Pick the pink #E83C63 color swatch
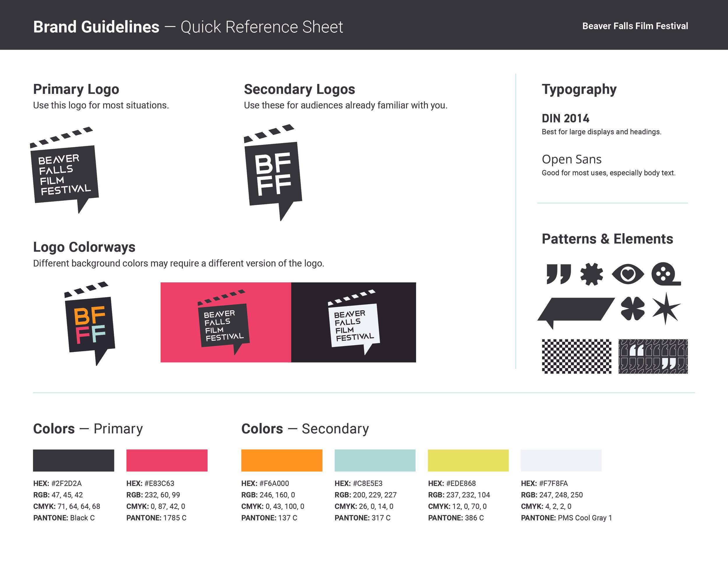The height and width of the screenshot is (563, 728). (x=167, y=460)
